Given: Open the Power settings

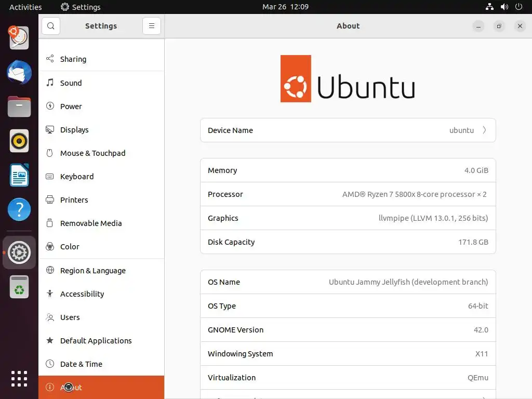Looking at the screenshot, I should pyautogui.click(x=71, y=107).
